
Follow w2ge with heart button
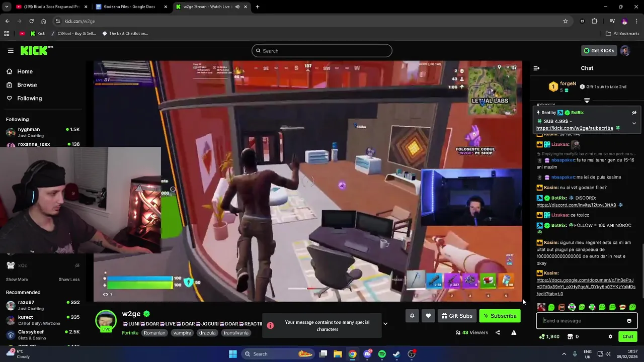point(428,316)
